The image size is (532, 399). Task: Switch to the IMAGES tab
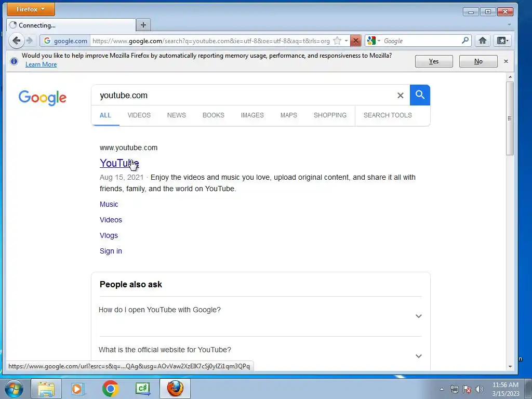252,115
